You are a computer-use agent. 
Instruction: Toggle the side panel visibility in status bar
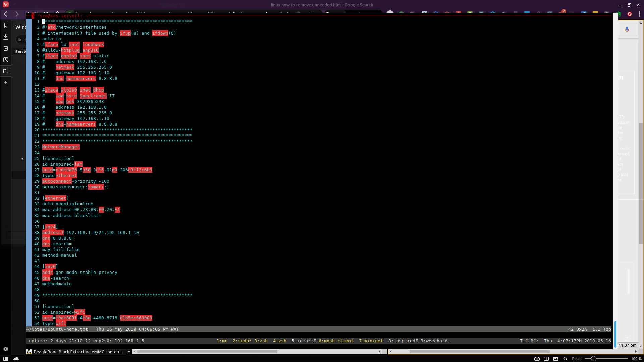(x=6, y=359)
